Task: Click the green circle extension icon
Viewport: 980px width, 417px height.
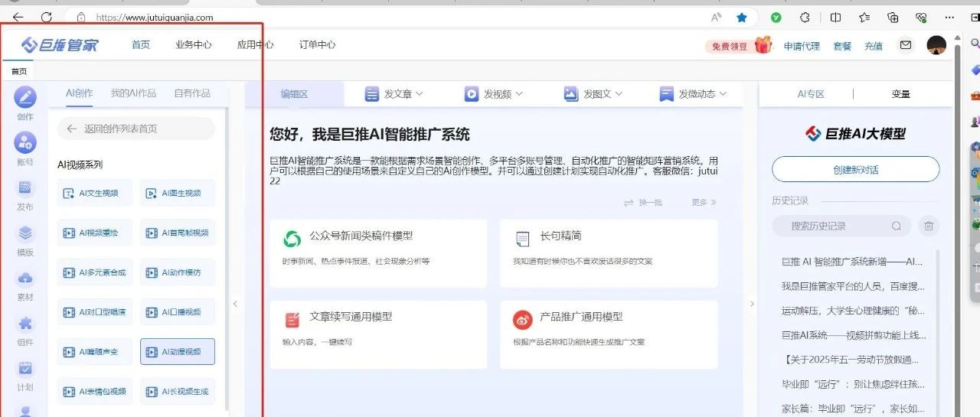Action: [x=776, y=17]
